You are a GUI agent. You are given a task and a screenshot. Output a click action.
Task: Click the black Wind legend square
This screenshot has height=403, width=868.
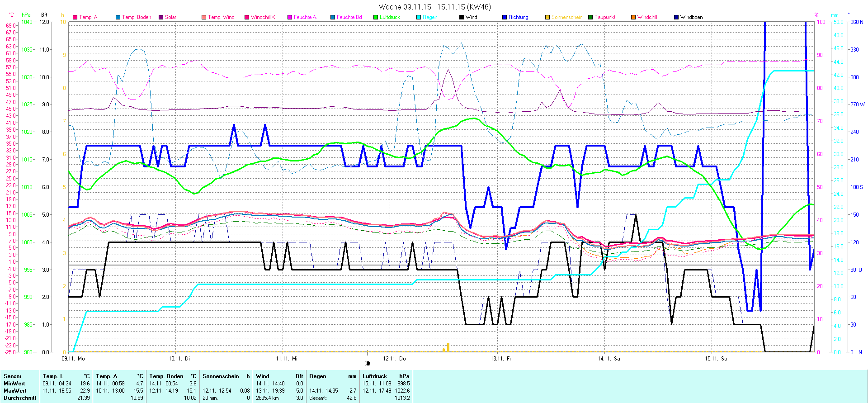tap(462, 17)
